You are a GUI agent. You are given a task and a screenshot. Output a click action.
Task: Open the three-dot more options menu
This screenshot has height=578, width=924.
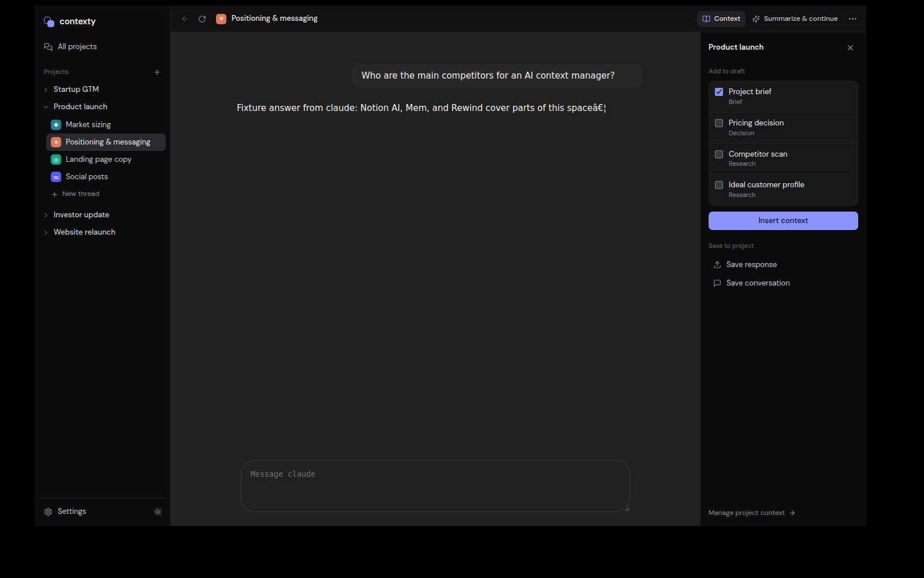(x=852, y=19)
